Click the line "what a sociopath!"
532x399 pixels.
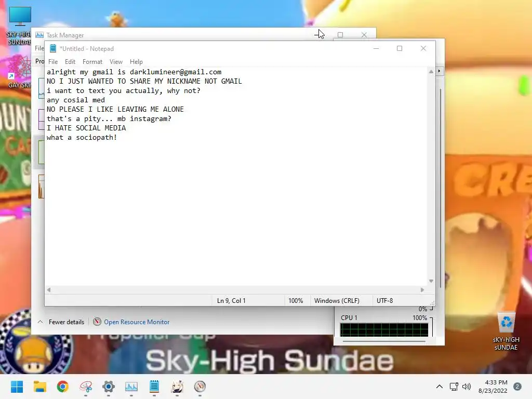pos(82,137)
